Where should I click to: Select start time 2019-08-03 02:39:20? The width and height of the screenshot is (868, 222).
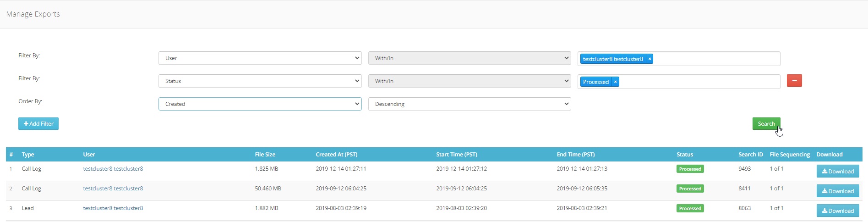tap(461, 208)
